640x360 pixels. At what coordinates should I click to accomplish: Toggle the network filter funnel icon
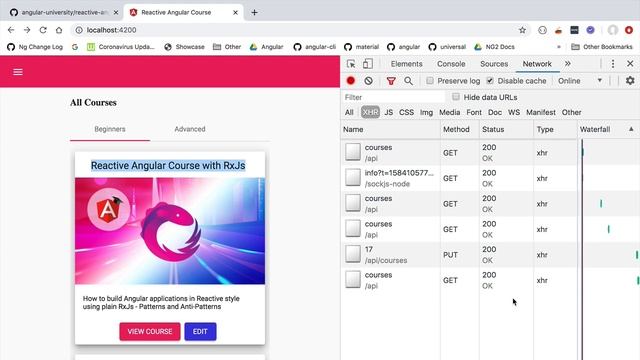tap(391, 81)
